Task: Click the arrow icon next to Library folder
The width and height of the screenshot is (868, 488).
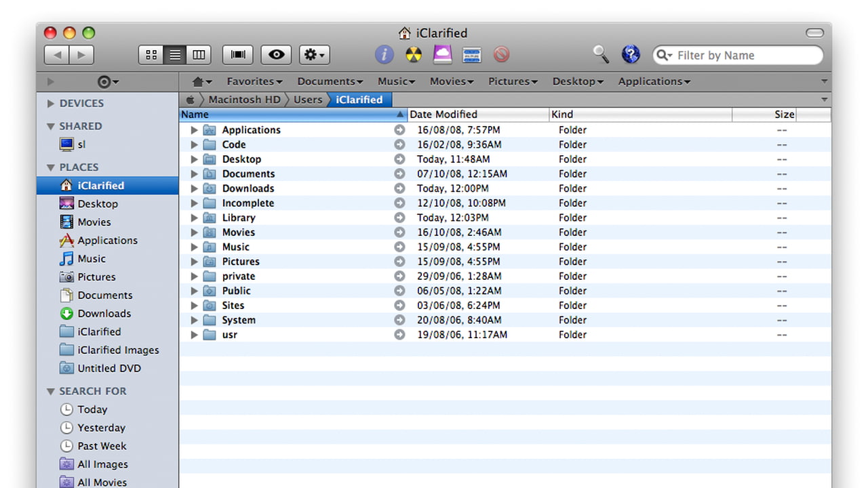Action: 399,218
